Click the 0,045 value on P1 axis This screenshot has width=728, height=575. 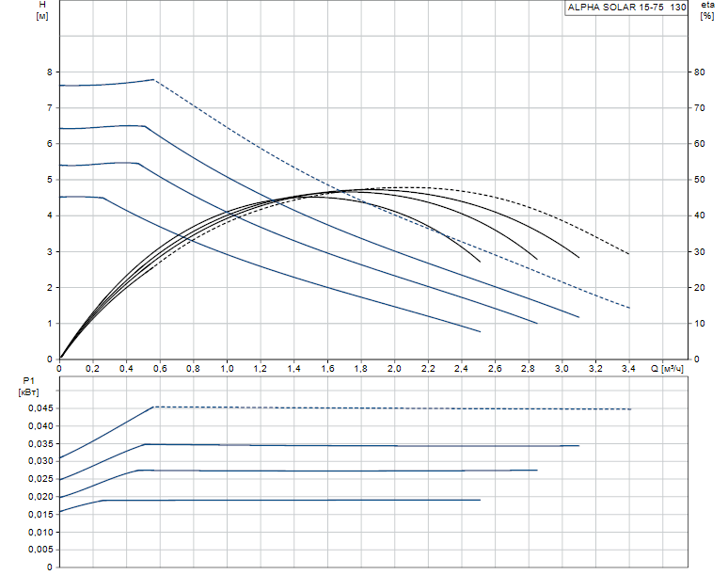pos(40,408)
